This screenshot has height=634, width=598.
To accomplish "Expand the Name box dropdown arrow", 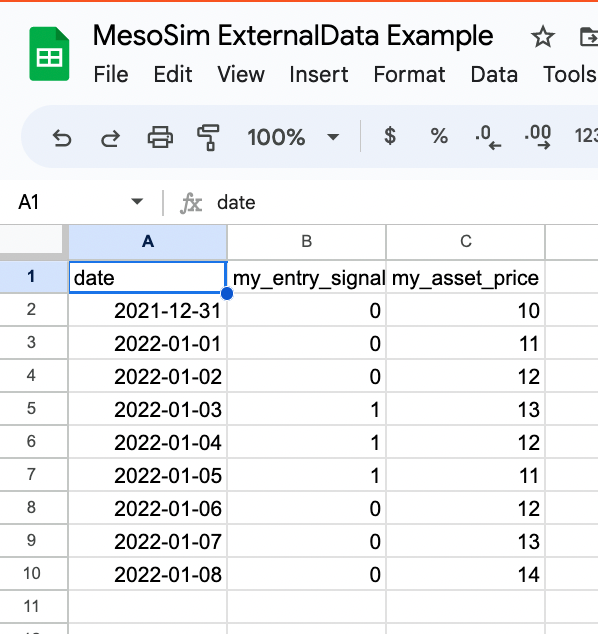I will (137, 201).
